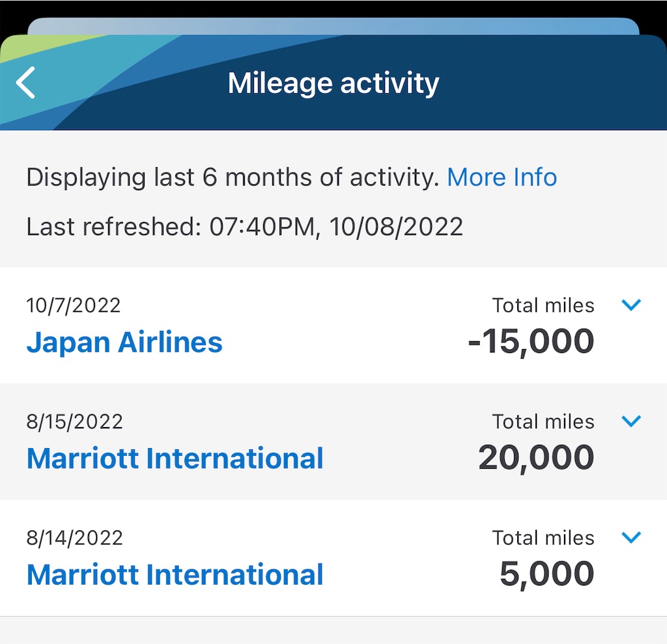Open the More Info link
The height and width of the screenshot is (644, 667).
point(502,177)
